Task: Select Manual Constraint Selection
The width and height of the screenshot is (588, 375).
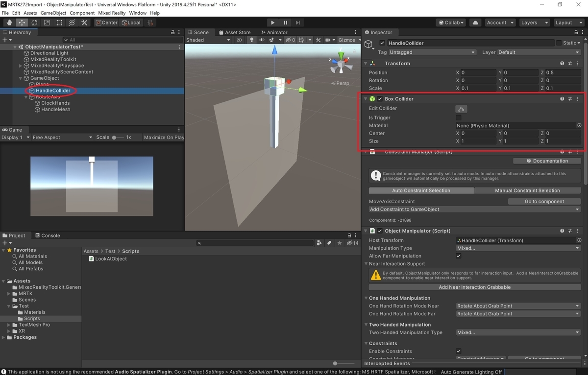Action: (528, 190)
